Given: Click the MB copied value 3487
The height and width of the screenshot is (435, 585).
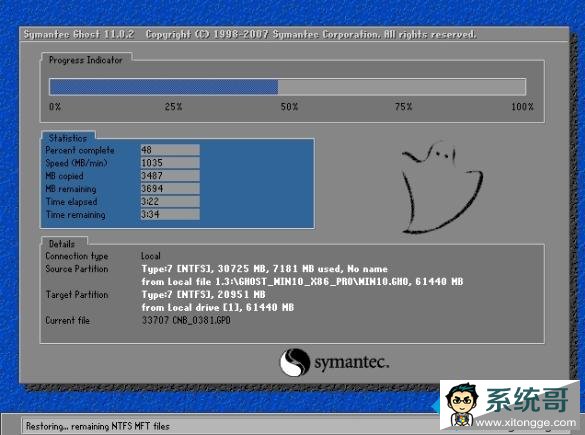Looking at the screenshot, I should 170,176.
